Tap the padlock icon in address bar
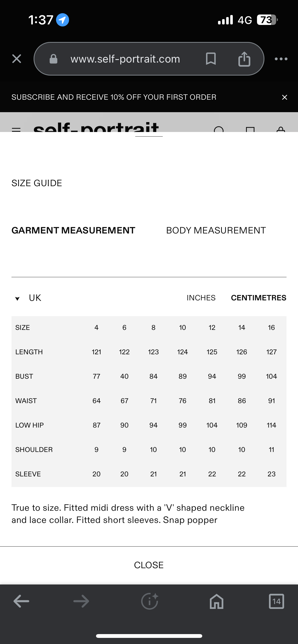The width and height of the screenshot is (298, 644). pyautogui.click(x=53, y=59)
